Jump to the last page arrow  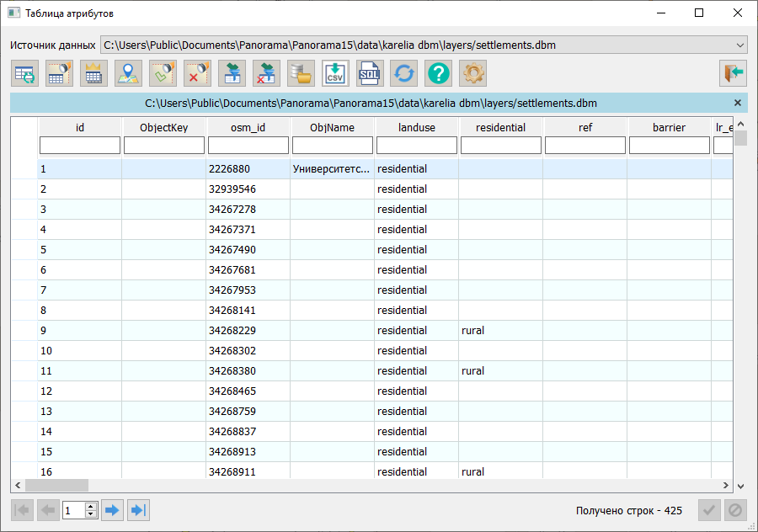click(138, 510)
